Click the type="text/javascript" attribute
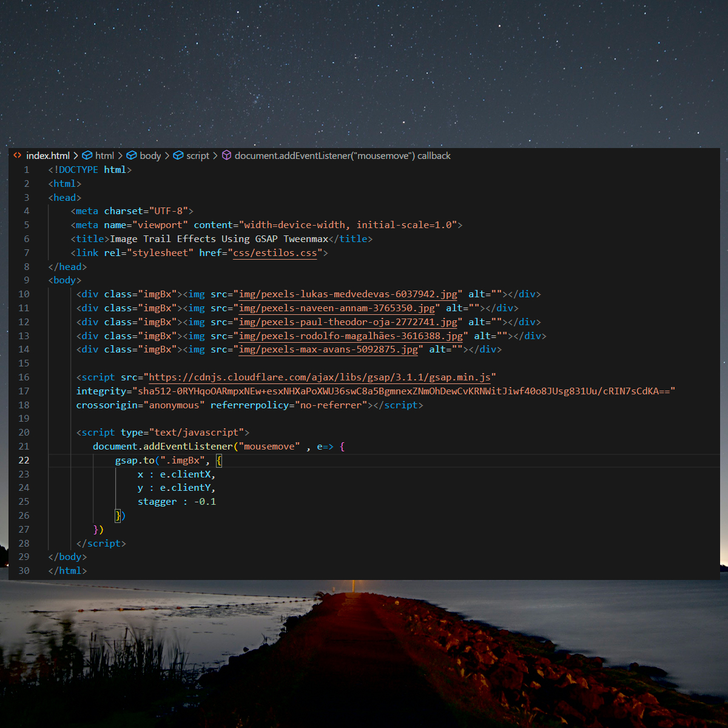 pyautogui.click(x=183, y=433)
